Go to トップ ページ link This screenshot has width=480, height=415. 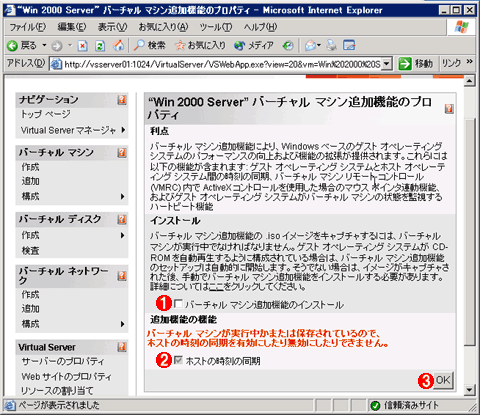(46, 114)
